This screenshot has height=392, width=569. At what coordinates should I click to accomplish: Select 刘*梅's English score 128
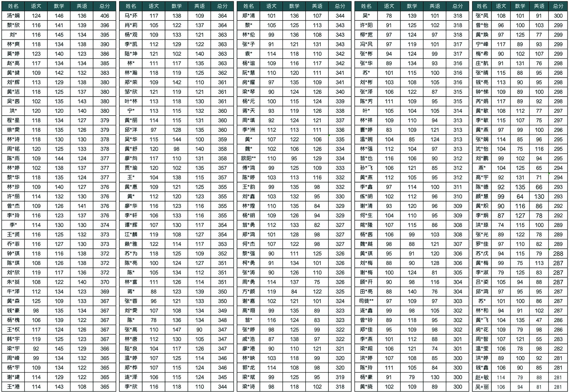435,263
